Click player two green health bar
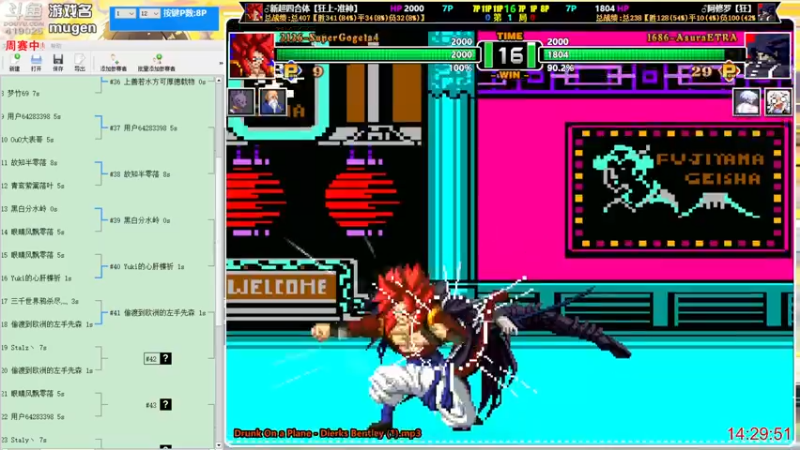This screenshot has width=800, height=450. click(x=643, y=55)
